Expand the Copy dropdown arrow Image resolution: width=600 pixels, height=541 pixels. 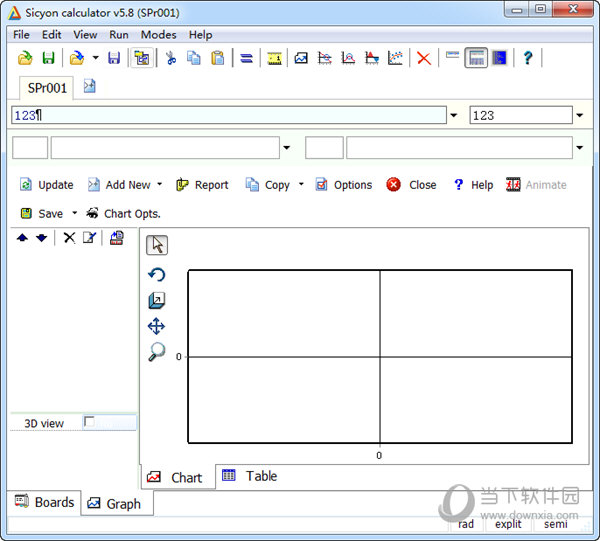[x=301, y=184]
